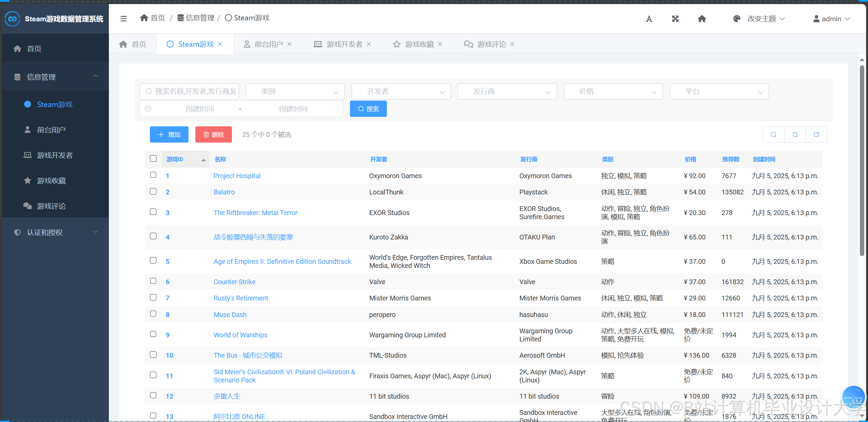This screenshot has width=868, height=422.
Task: Click the home icon in the top header
Action: [702, 19]
